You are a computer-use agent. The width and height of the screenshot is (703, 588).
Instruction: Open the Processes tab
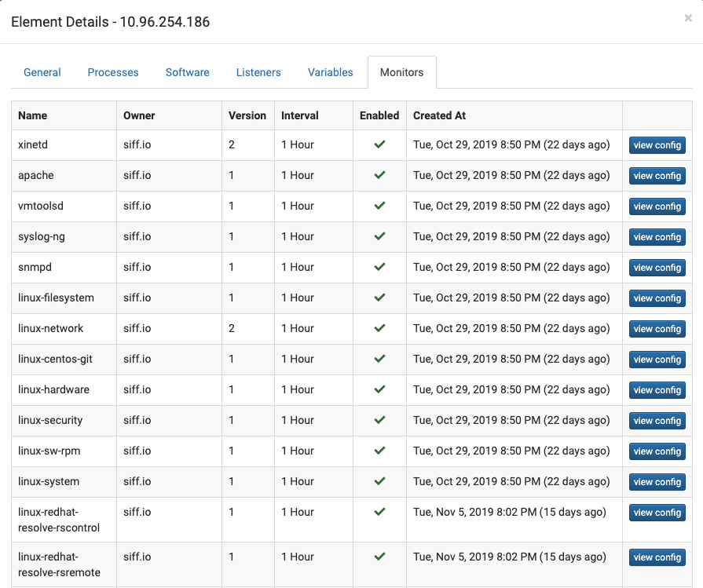(x=113, y=72)
